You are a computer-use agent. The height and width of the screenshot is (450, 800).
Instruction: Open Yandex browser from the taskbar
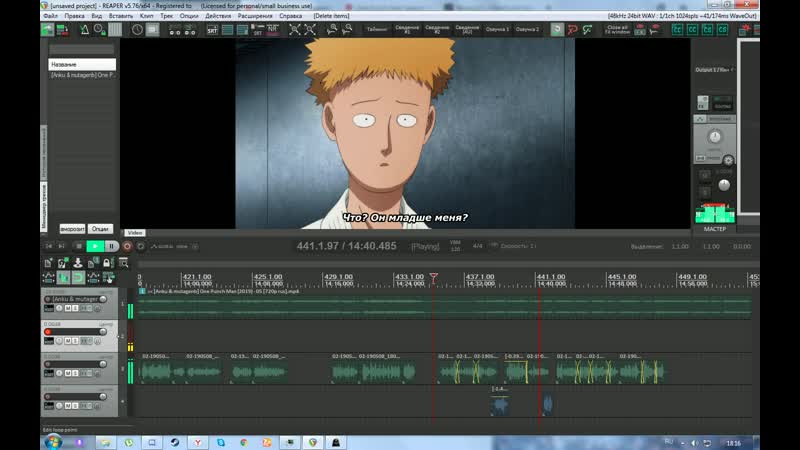(197, 442)
